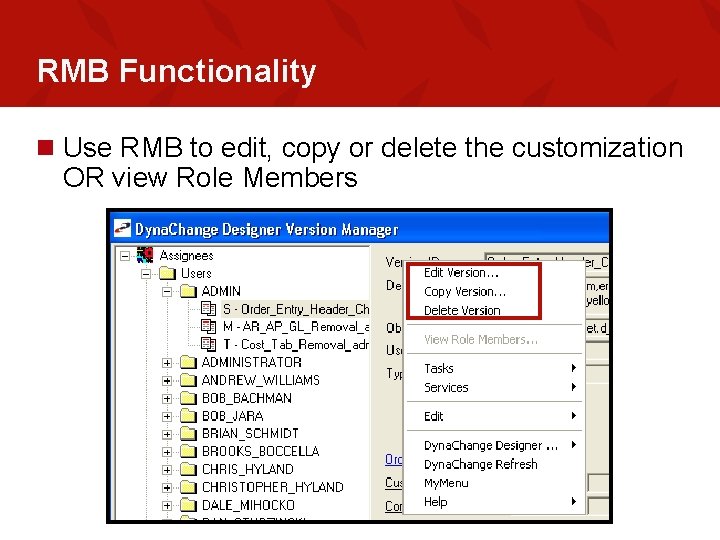Collapse the Users tree node
This screenshot has height=540, width=720.
146,274
